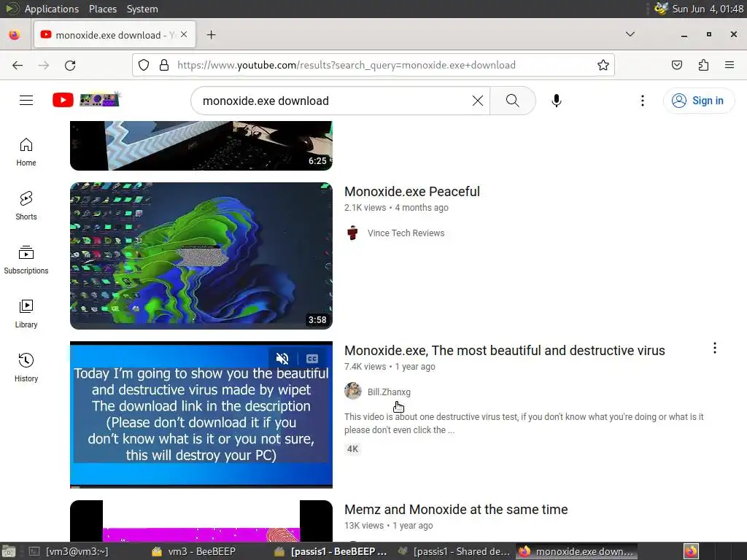The width and height of the screenshot is (747, 560).
Task: Unmute the video preview
Action: pyautogui.click(x=282, y=358)
